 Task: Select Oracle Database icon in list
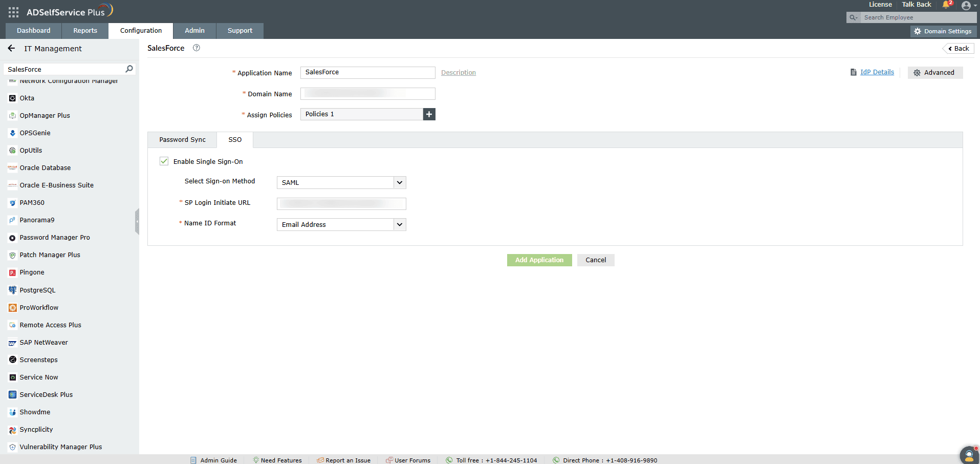pyautogui.click(x=12, y=168)
